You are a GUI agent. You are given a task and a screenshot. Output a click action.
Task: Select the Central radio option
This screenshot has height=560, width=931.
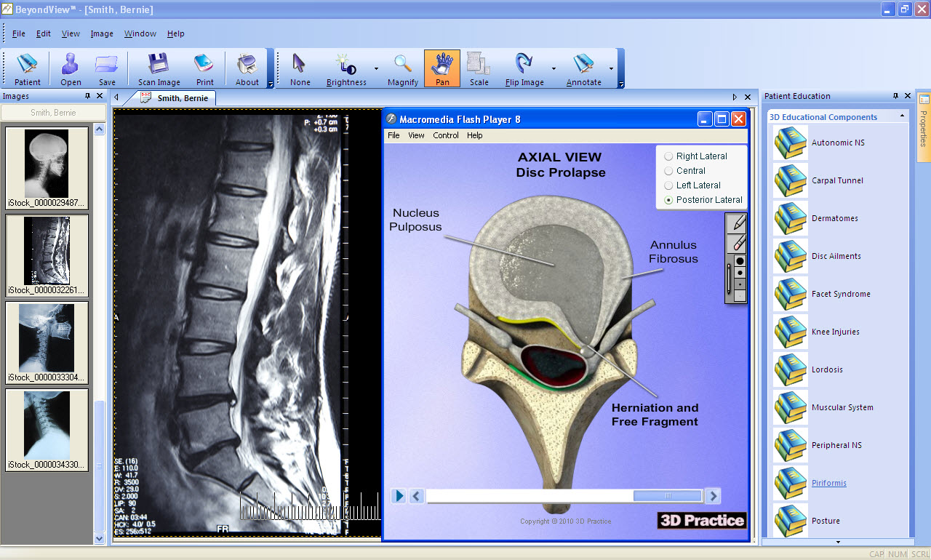[668, 171]
